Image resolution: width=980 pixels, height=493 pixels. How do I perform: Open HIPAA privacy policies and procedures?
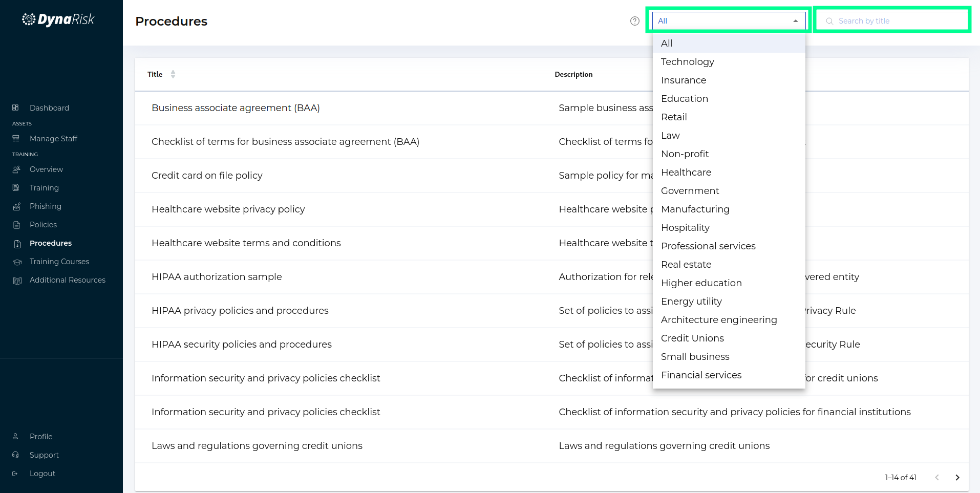[552, 311]
